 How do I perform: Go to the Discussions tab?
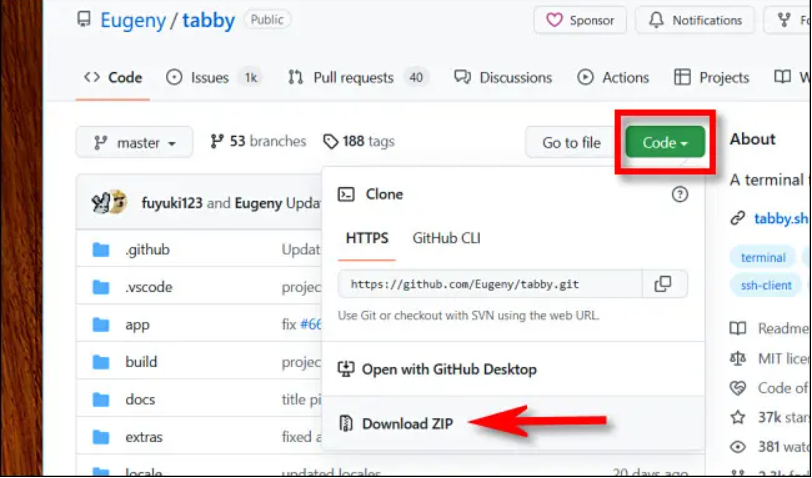(503, 78)
